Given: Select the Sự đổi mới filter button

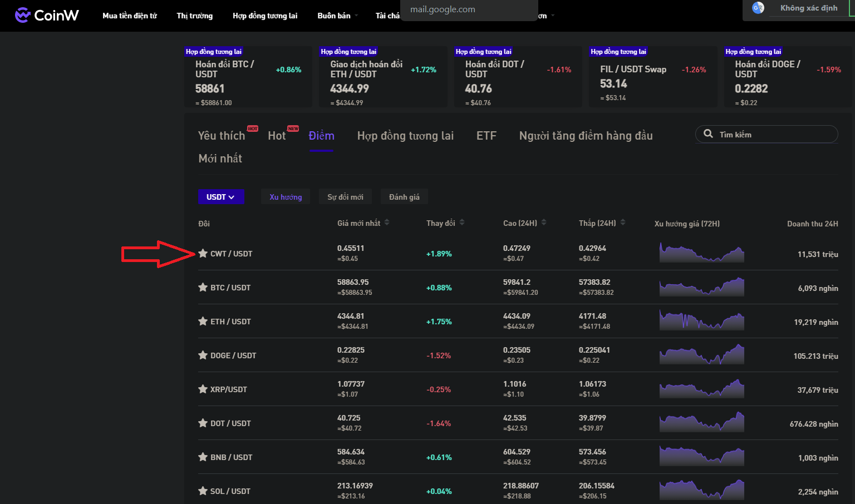Looking at the screenshot, I should [345, 197].
